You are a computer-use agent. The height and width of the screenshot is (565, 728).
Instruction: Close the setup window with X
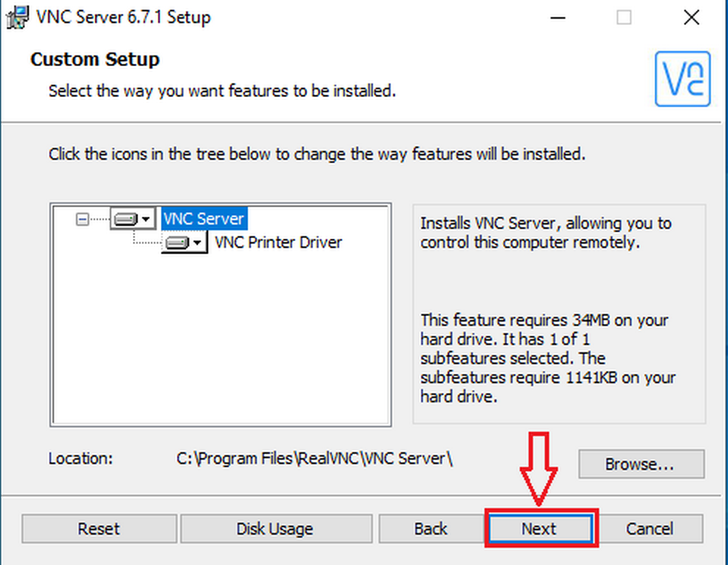point(692,18)
